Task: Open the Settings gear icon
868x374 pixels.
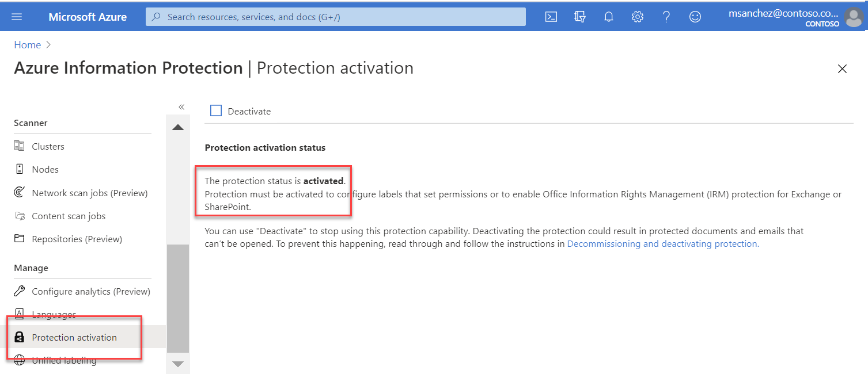Action: pos(637,17)
